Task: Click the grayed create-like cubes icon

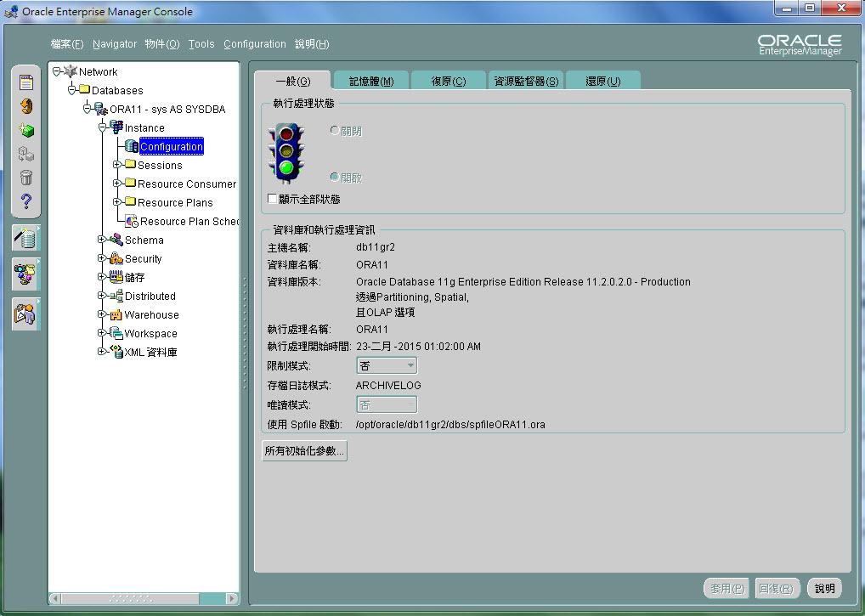Action: click(26, 154)
